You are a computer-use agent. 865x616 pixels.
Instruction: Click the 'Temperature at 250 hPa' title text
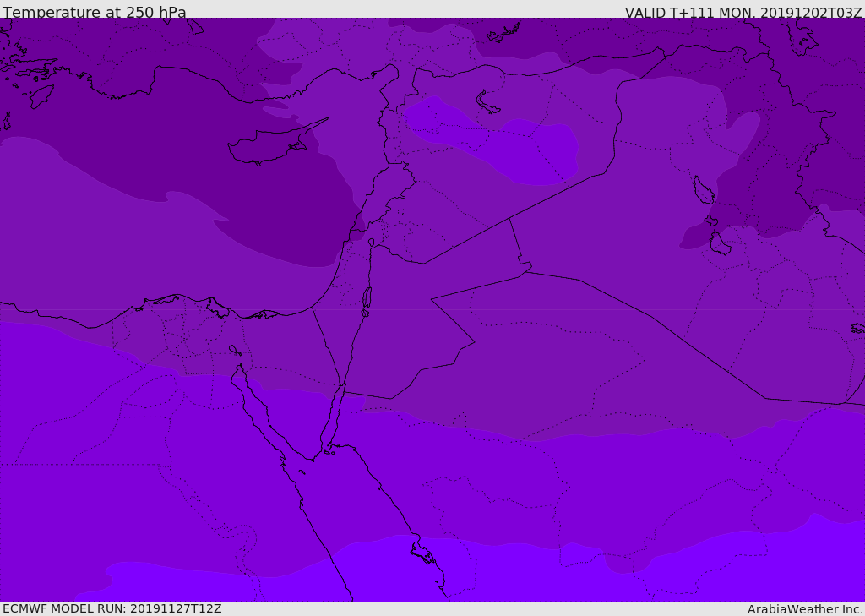(95, 12)
